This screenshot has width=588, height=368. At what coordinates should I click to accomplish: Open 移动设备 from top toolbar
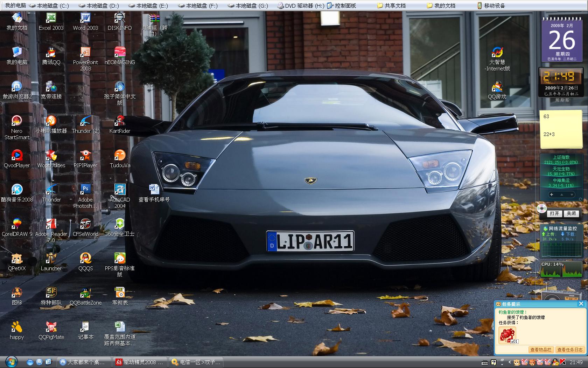491,6
